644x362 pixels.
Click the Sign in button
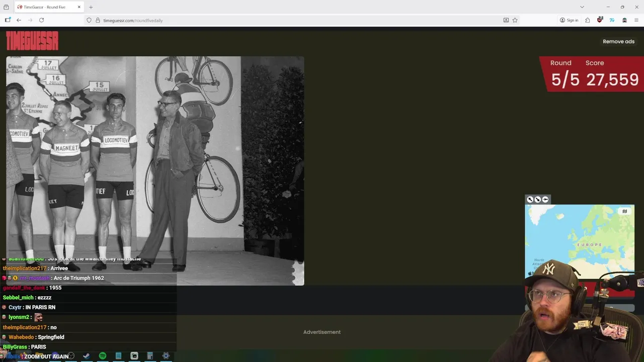point(569,20)
